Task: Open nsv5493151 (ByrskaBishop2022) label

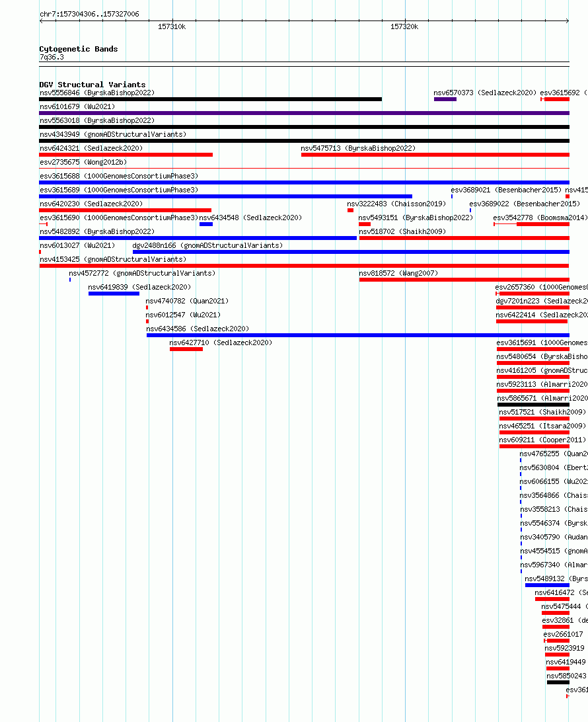Action: tap(416, 218)
